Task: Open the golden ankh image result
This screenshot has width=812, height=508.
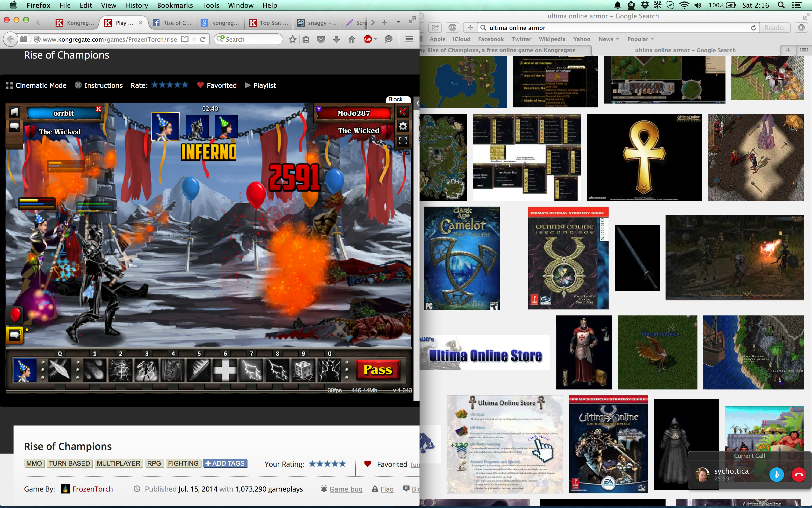Action: [644, 157]
